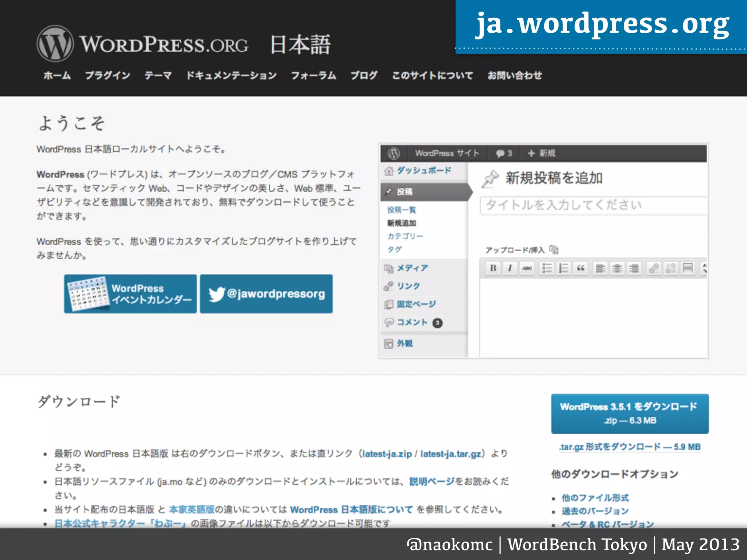
Task: Click the ようこそ heading text
Action: click(71, 123)
